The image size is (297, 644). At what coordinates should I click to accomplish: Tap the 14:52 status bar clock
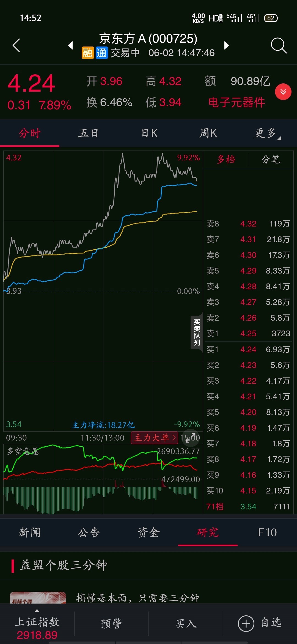pyautogui.click(x=31, y=18)
